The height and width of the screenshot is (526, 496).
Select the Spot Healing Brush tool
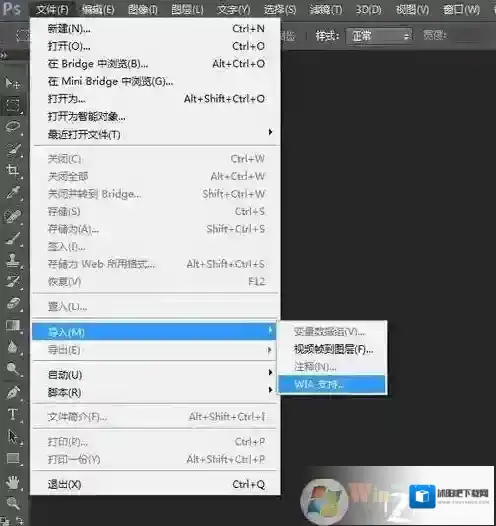[13, 216]
